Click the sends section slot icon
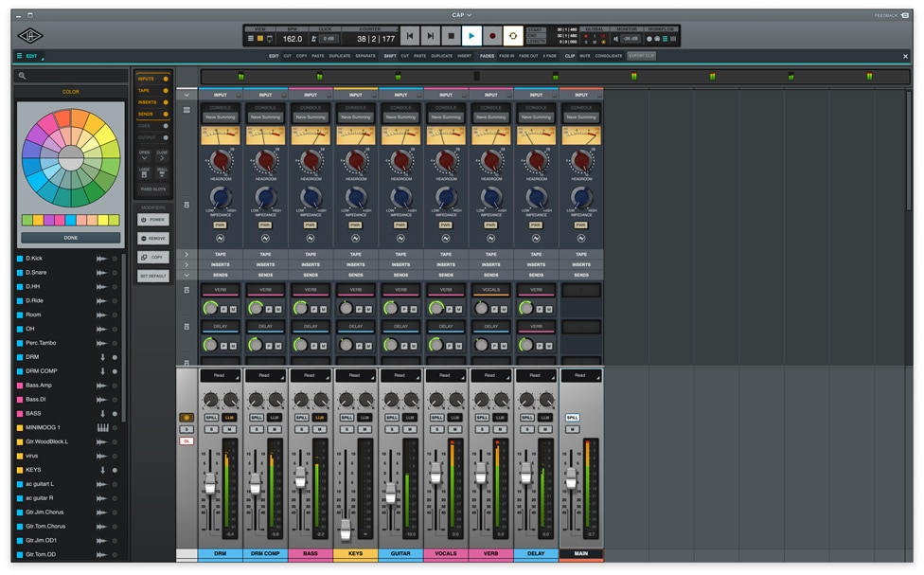Screen dimensions: 924x575 (x=187, y=290)
